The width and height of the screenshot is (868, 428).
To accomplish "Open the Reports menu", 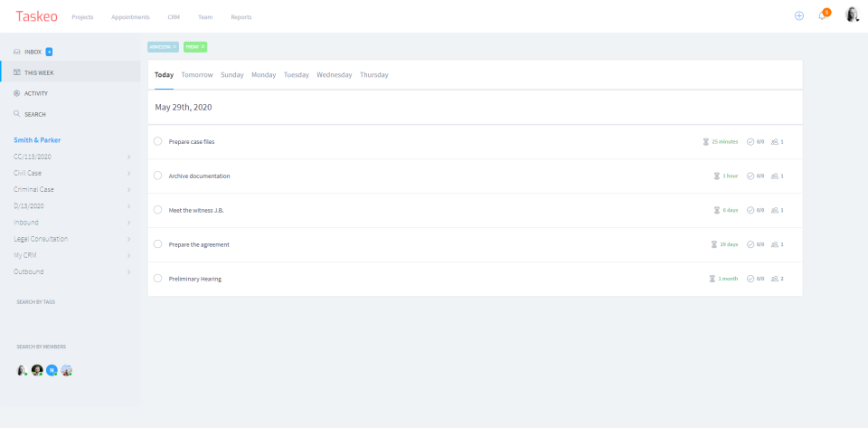I will click(241, 17).
